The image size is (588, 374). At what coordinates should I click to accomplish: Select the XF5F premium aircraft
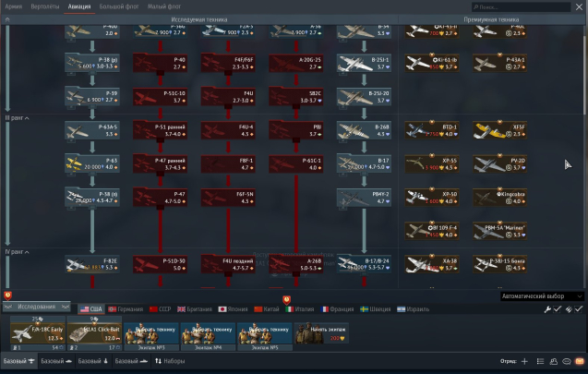pyautogui.click(x=498, y=129)
